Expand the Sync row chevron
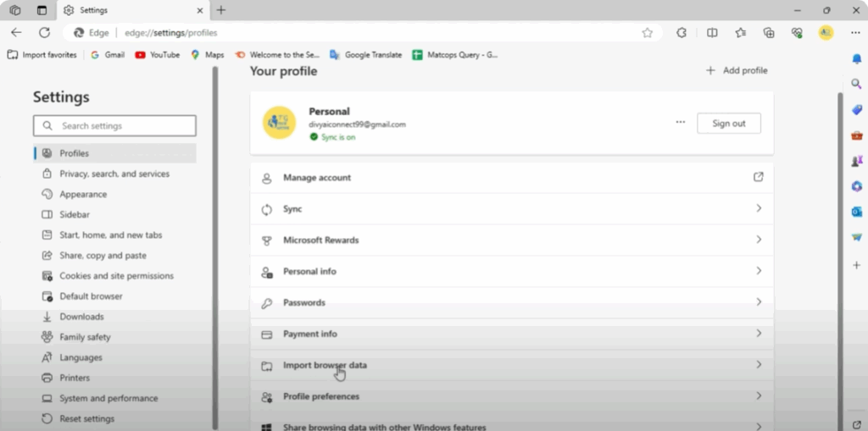 (x=759, y=208)
